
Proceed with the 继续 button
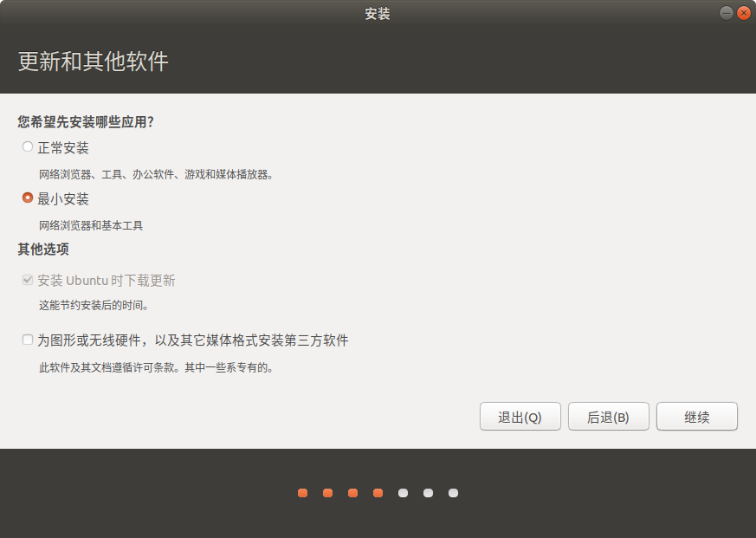coord(697,417)
